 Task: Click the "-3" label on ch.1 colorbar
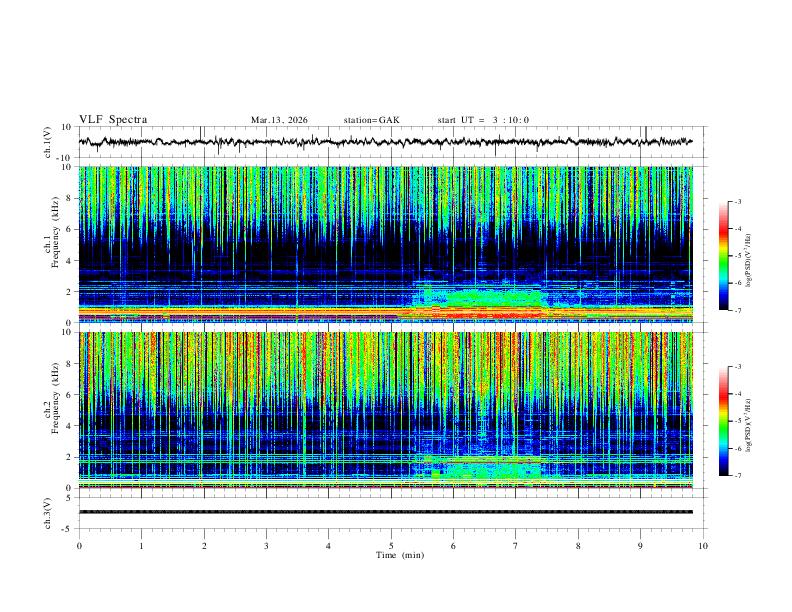tap(738, 201)
